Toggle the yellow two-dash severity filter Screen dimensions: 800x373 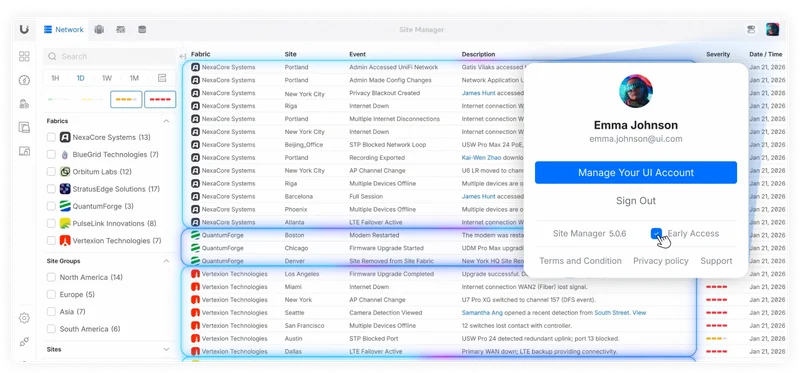coord(92,99)
